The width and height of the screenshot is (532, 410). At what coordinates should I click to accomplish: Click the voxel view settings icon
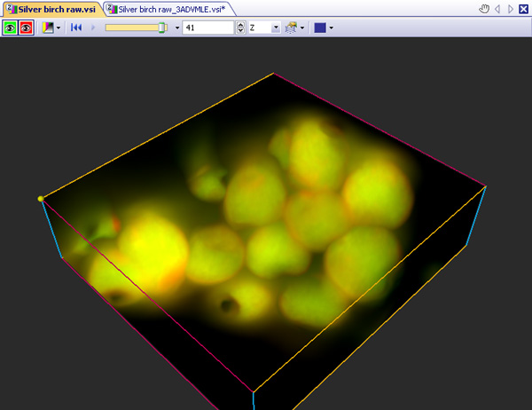291,28
